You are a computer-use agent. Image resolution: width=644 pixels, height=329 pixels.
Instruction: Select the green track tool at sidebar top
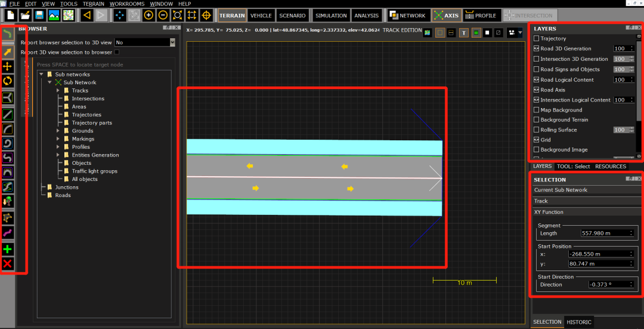(x=7, y=34)
